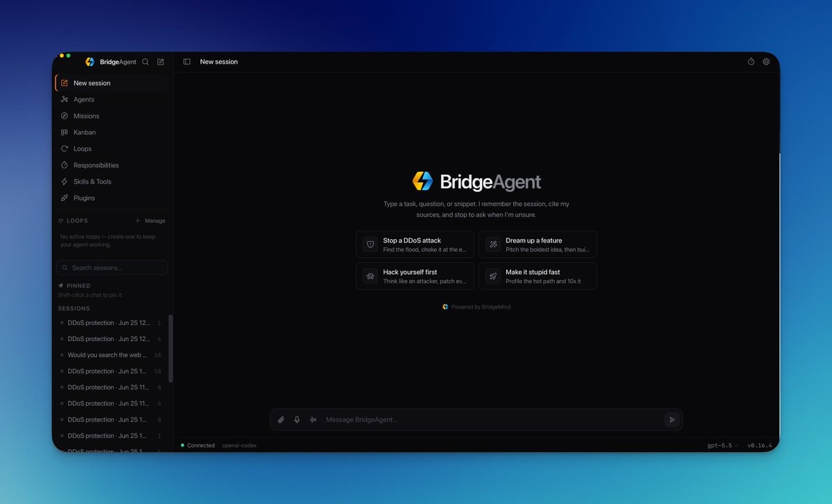Toggle the sidebar panel icon near the session title

click(x=187, y=62)
